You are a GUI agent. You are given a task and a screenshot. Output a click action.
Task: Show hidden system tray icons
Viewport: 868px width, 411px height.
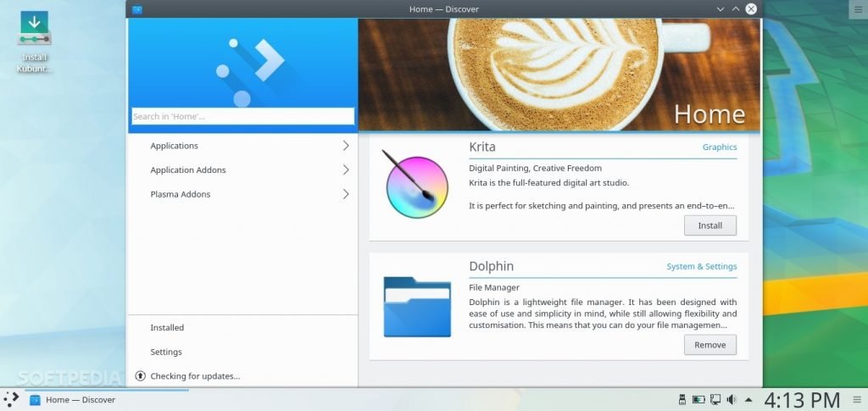[x=748, y=399]
